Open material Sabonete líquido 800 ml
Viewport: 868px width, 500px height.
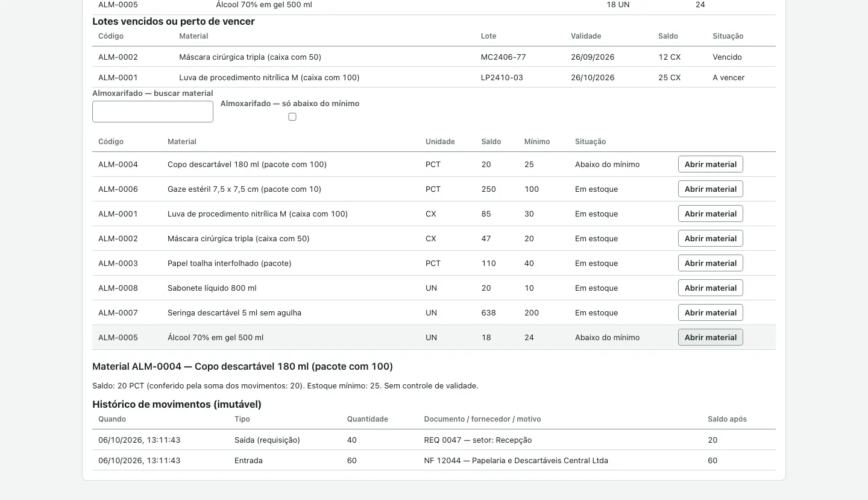pos(711,288)
